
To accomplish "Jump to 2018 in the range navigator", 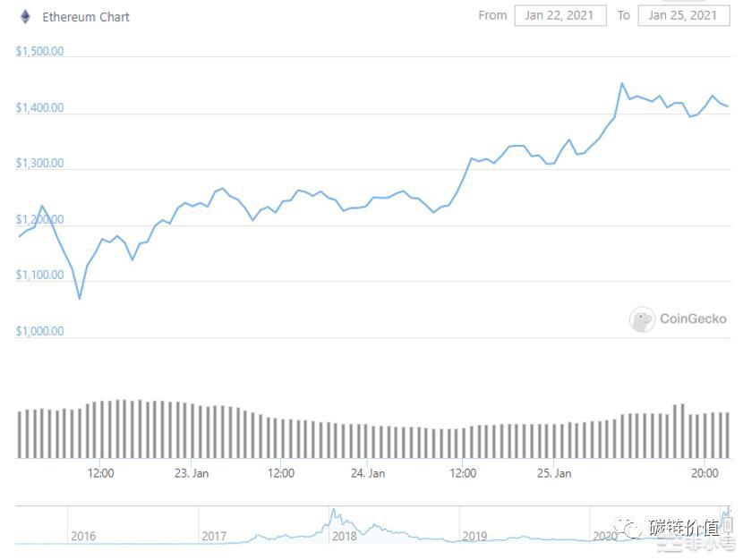I will tap(344, 536).
